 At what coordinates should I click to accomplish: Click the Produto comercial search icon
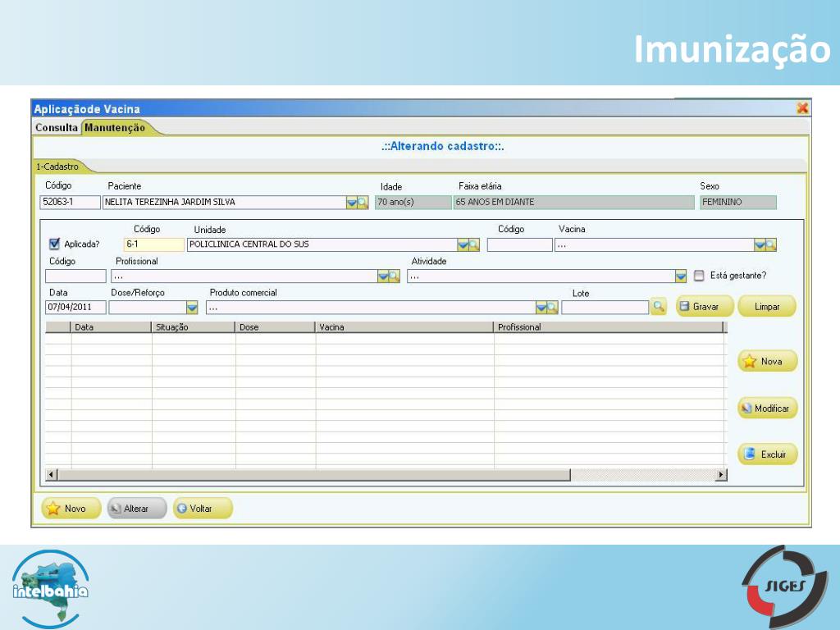[552, 308]
